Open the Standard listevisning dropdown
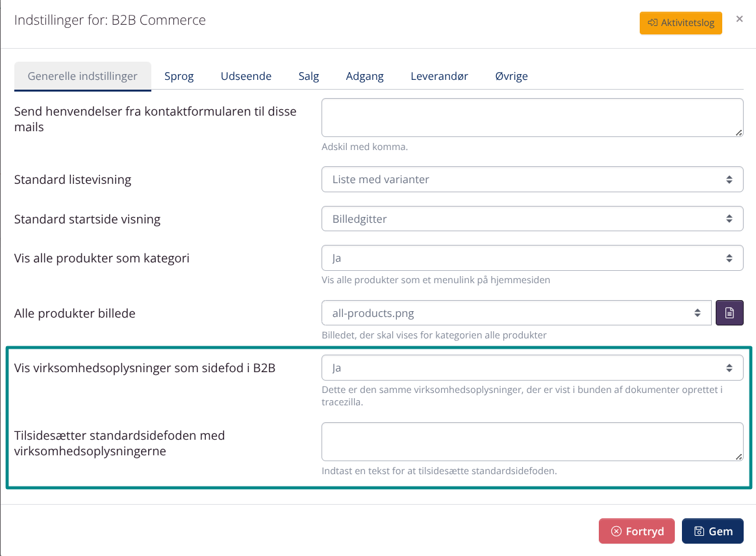The width and height of the screenshot is (756, 556). (x=532, y=179)
